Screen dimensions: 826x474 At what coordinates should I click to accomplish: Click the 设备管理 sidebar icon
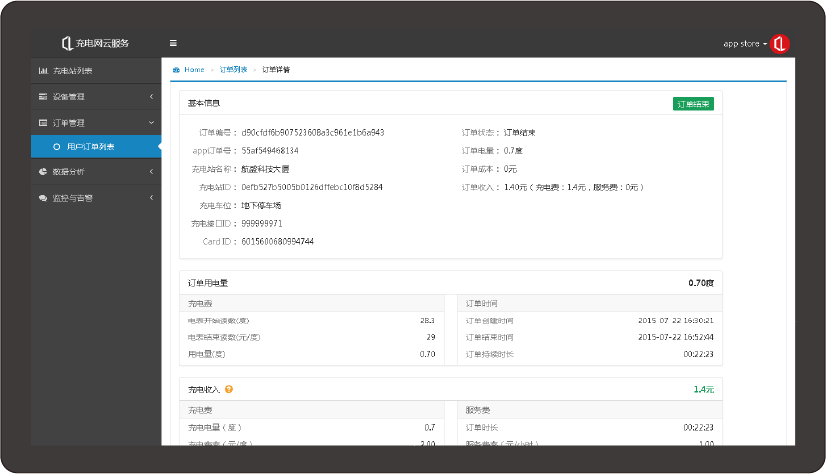click(43, 97)
